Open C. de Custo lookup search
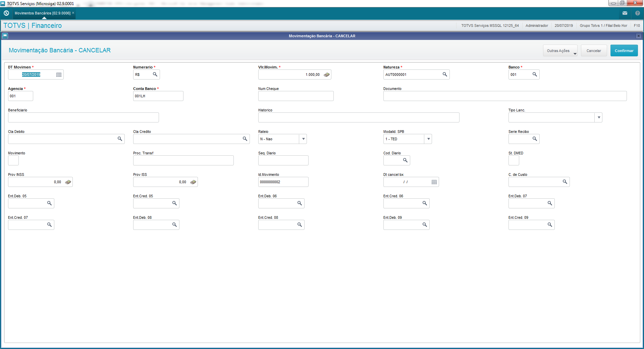 pos(565,182)
